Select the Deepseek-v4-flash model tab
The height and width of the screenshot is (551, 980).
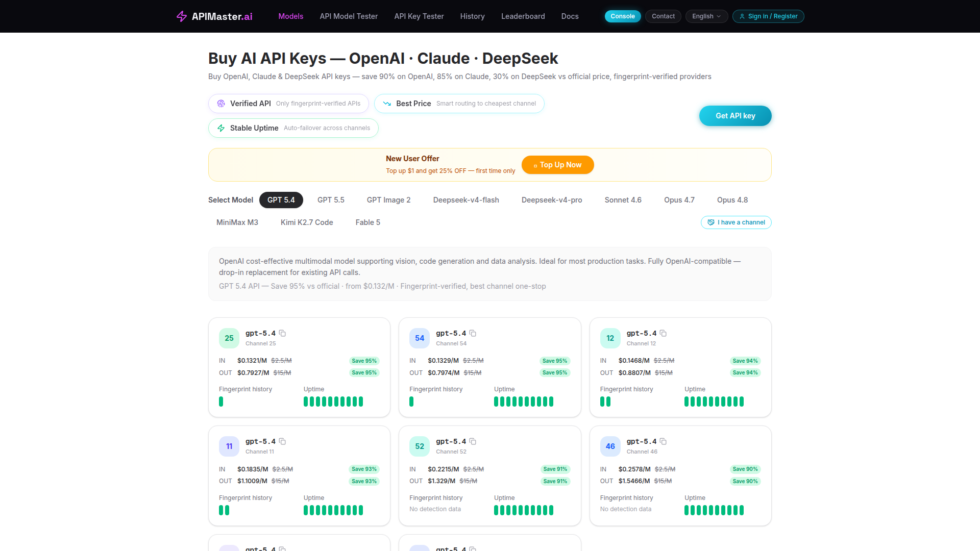466,200
